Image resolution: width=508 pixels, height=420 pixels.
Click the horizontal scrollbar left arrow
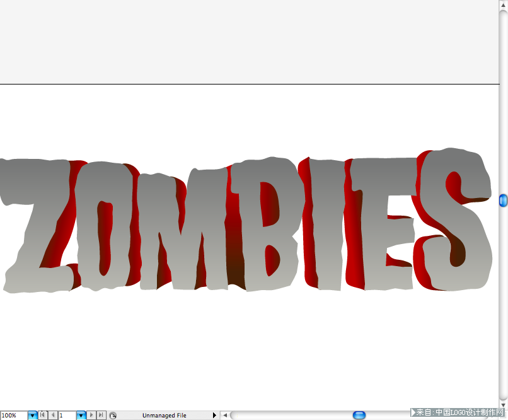coord(225,415)
